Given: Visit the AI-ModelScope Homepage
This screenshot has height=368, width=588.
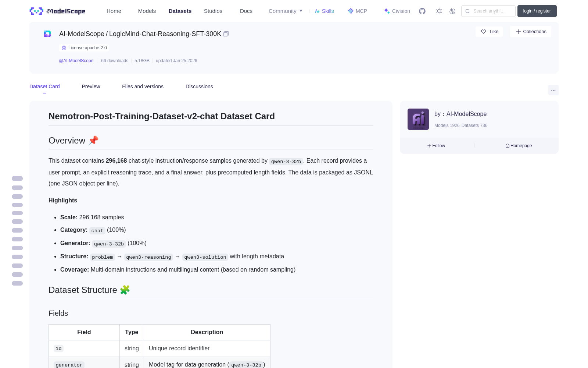Looking at the screenshot, I should tap(519, 146).
